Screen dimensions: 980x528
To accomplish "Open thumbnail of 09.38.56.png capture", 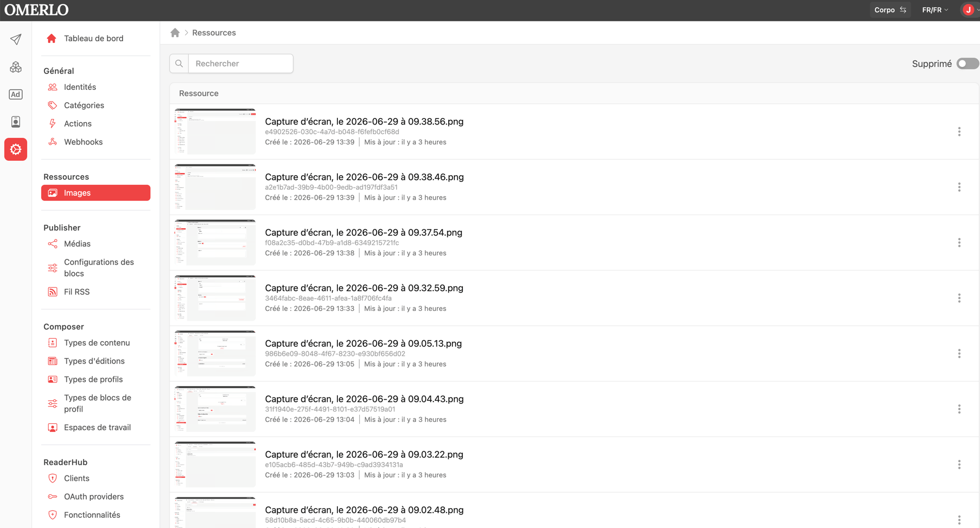I will (x=215, y=131).
